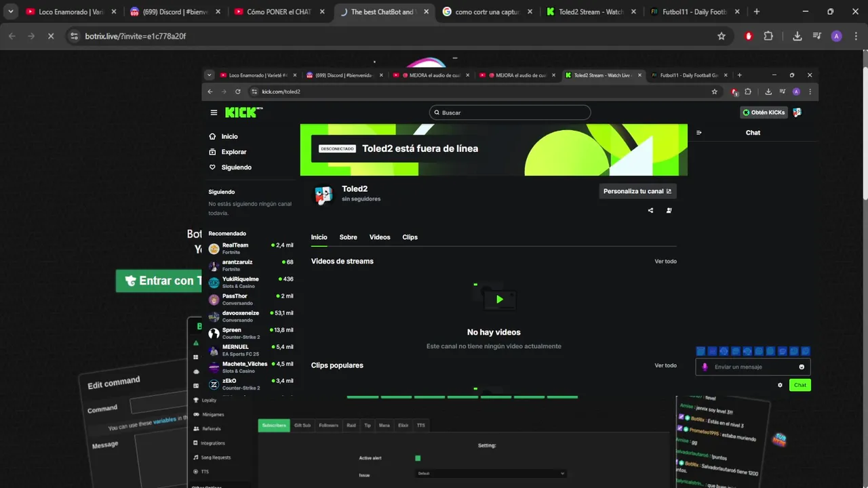Collapse the Chat panel with its header icon
The image size is (868, 488).
point(699,133)
